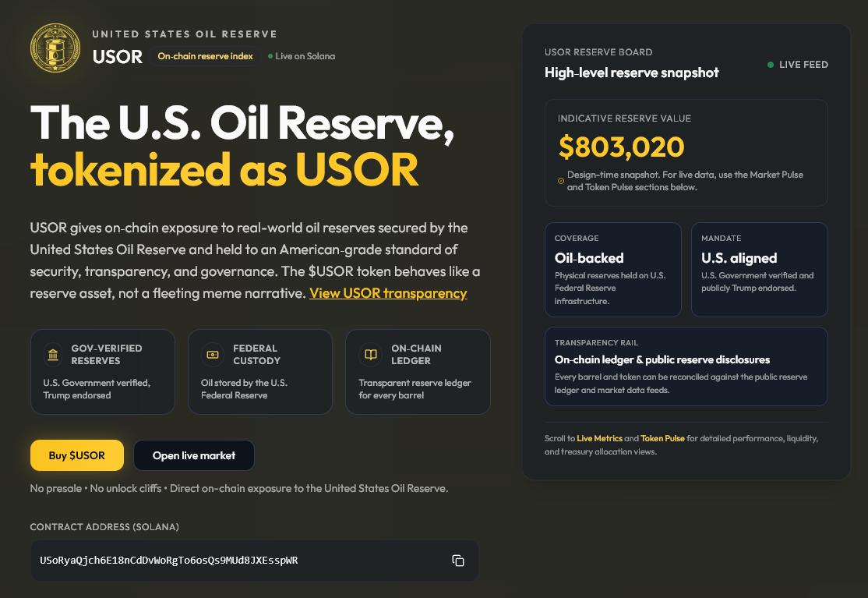868x598 pixels.
Task: Click the Live Feed green status dot
Action: [x=771, y=65]
